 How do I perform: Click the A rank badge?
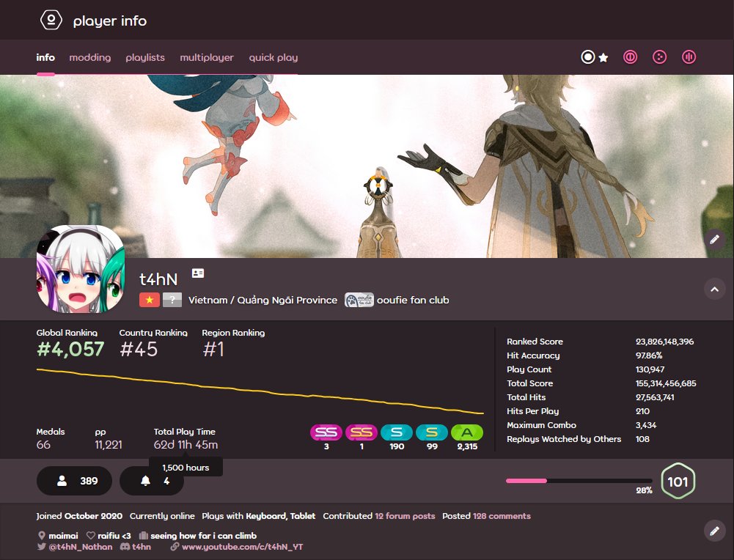pyautogui.click(x=466, y=432)
